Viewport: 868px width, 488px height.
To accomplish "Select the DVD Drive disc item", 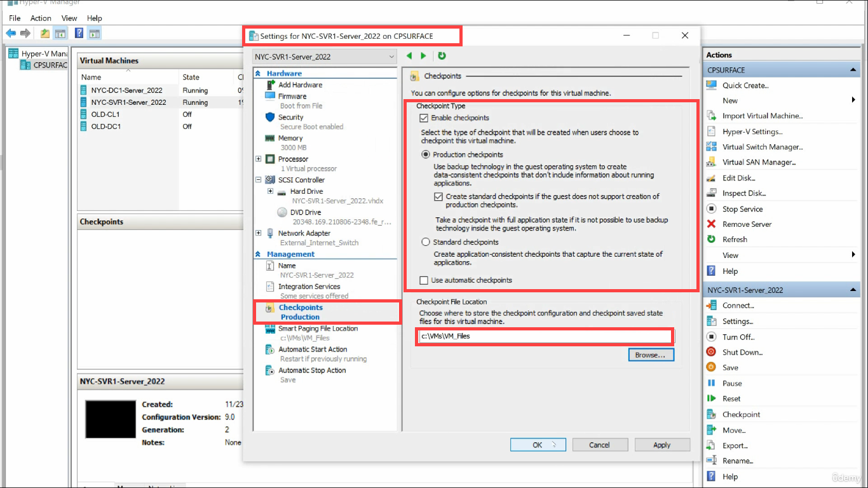I will [x=283, y=212].
